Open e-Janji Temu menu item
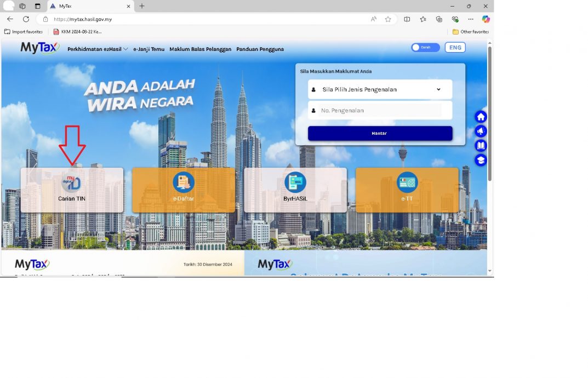 click(x=149, y=49)
